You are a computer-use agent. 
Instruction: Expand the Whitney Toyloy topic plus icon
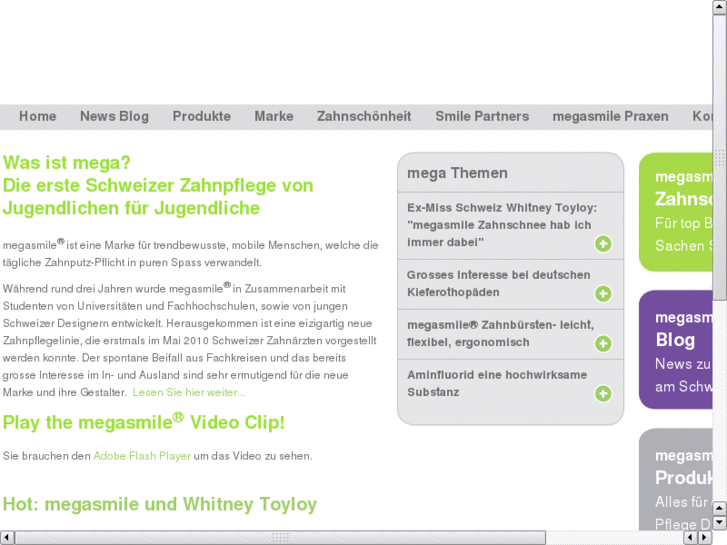603,244
